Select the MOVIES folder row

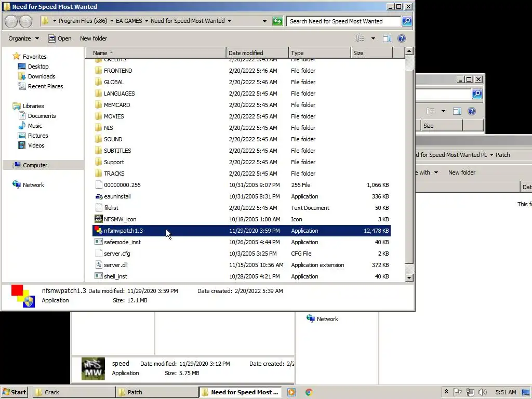(242, 116)
